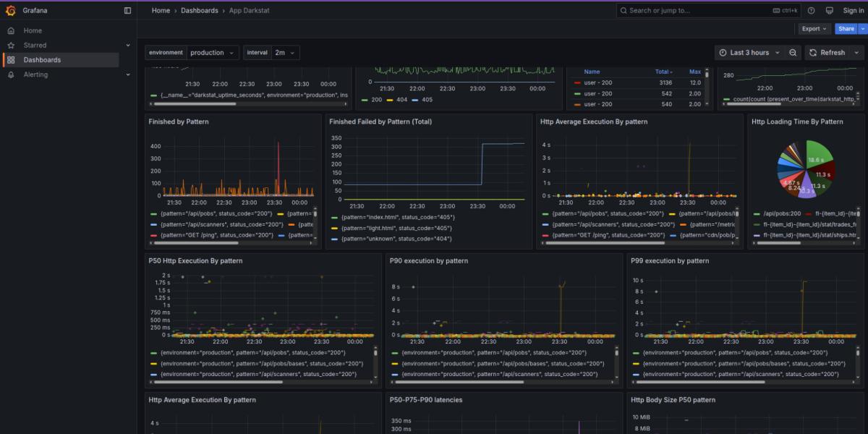This screenshot has height=434, width=868.
Task: Click the 3136 total cell
Action: point(664,82)
